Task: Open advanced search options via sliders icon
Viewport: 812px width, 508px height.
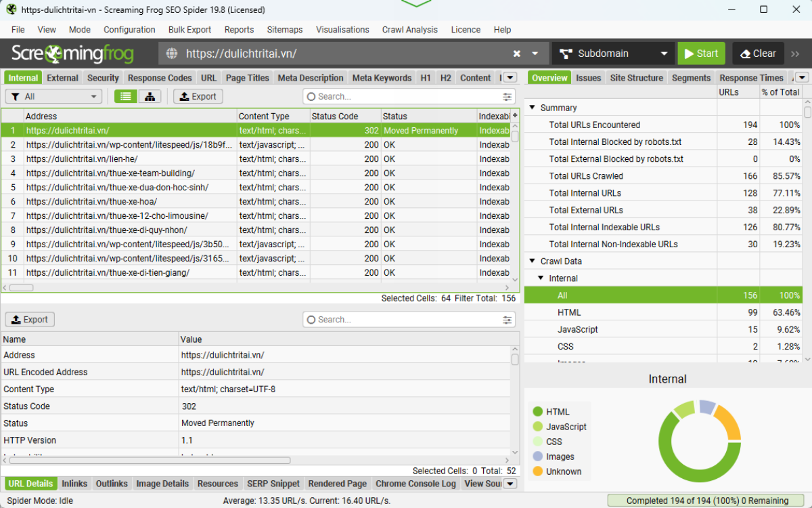Action: coord(507,96)
